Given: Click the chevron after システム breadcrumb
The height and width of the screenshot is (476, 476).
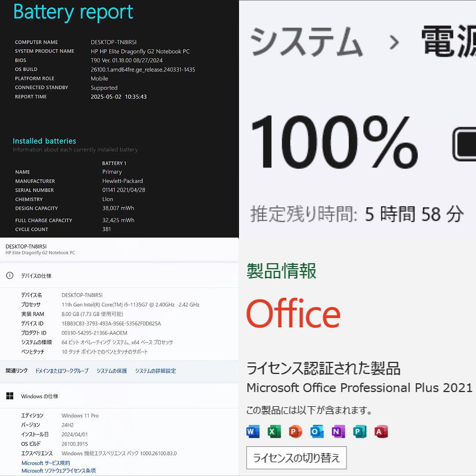Looking at the screenshot, I should click(x=394, y=42).
